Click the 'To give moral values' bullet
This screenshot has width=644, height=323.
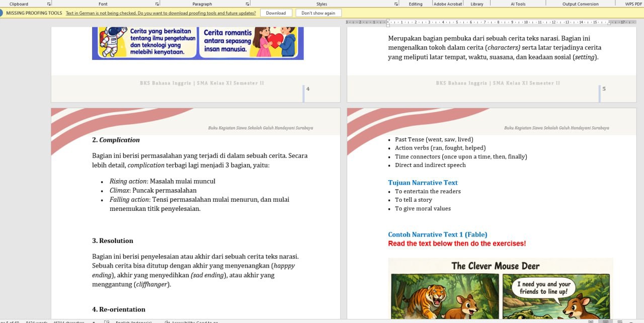point(423,208)
